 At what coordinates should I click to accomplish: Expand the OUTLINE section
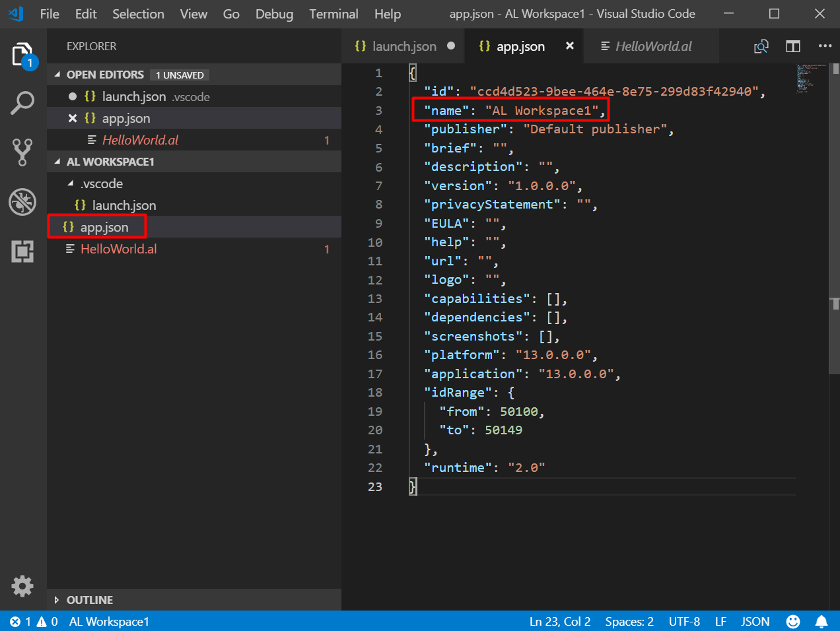pyautogui.click(x=56, y=600)
